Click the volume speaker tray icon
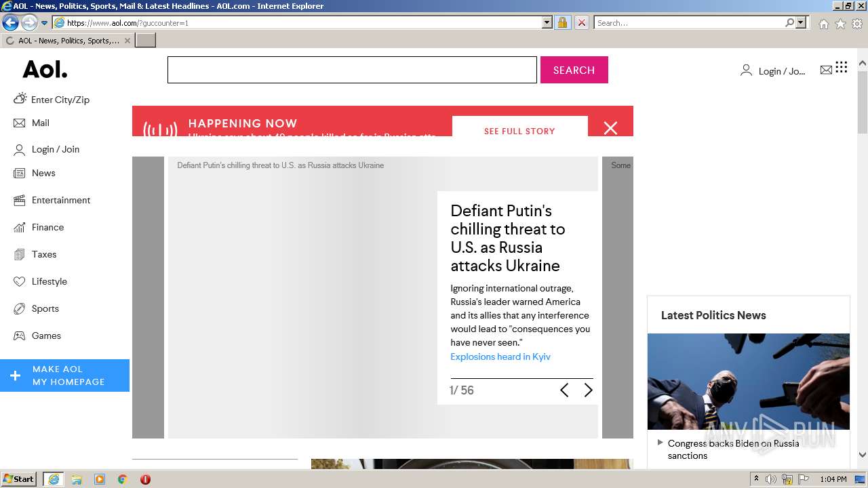868x488 pixels. [x=771, y=479]
